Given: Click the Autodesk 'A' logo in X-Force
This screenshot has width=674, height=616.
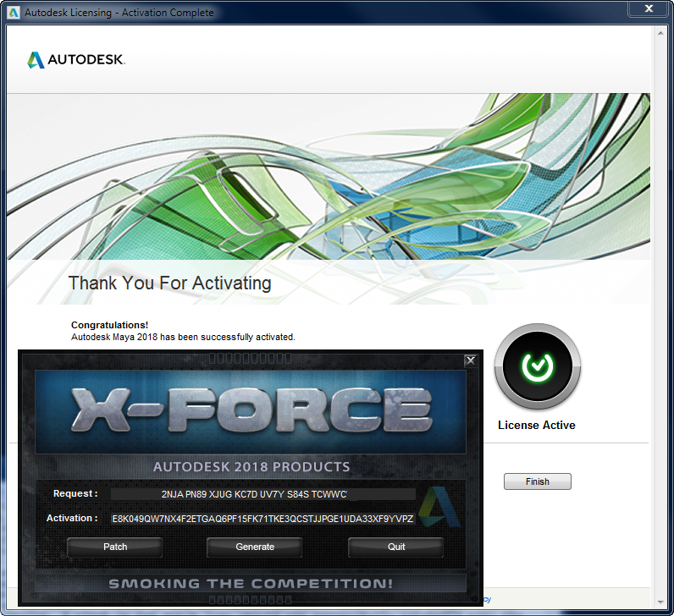Looking at the screenshot, I should coord(439,507).
